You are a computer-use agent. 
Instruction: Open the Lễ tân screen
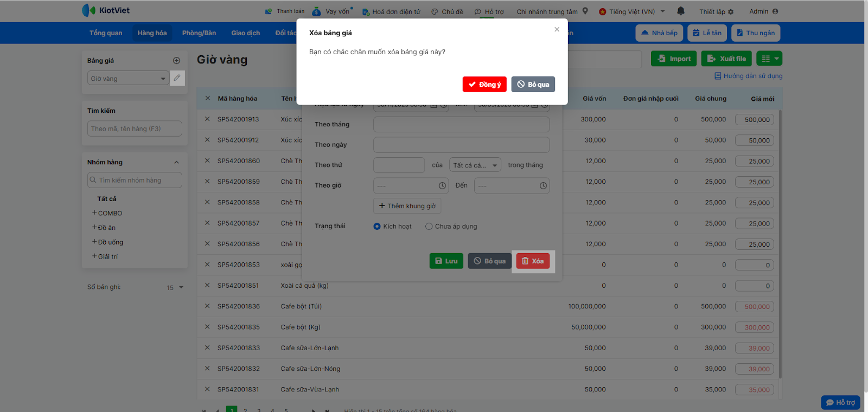pos(707,33)
